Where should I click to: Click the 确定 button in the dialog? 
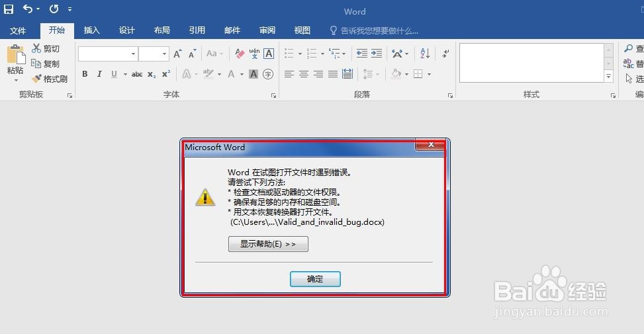315,279
